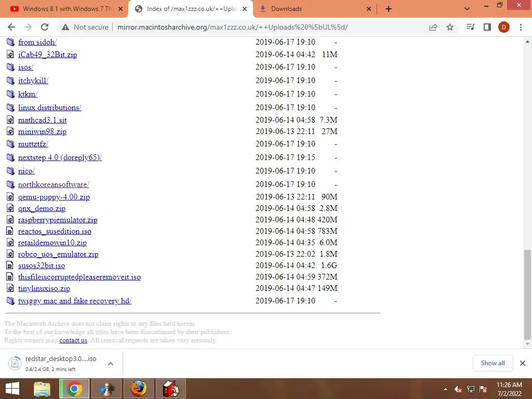
Task: Open the tab search dropdown arrow
Action: click(467, 9)
